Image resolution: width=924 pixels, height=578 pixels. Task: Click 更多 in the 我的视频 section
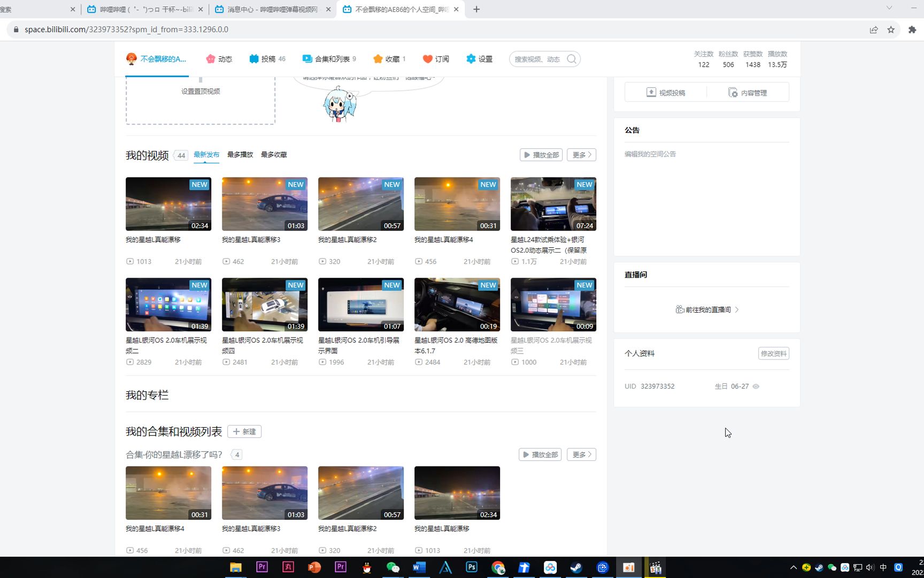click(581, 155)
